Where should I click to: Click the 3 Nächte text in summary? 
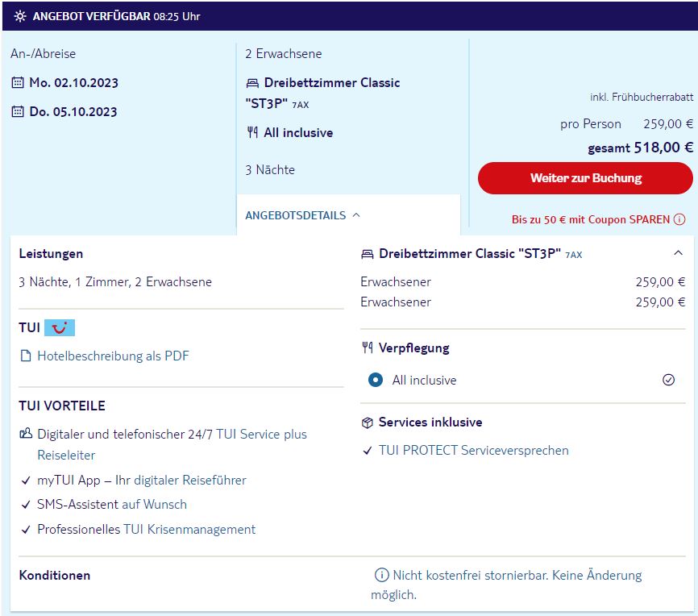270,169
